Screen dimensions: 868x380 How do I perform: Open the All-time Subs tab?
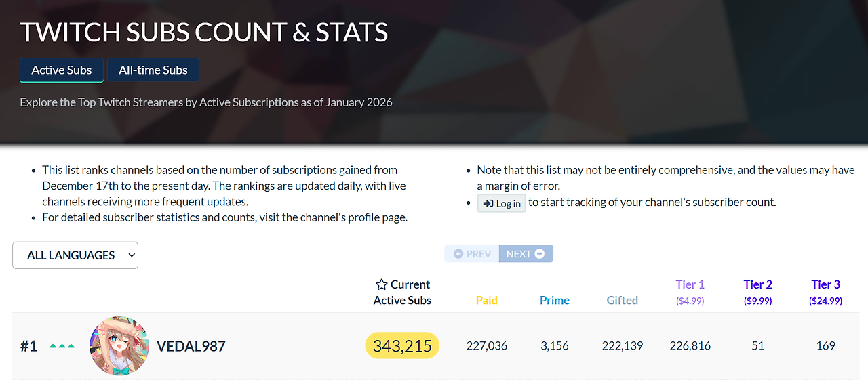[x=153, y=70]
